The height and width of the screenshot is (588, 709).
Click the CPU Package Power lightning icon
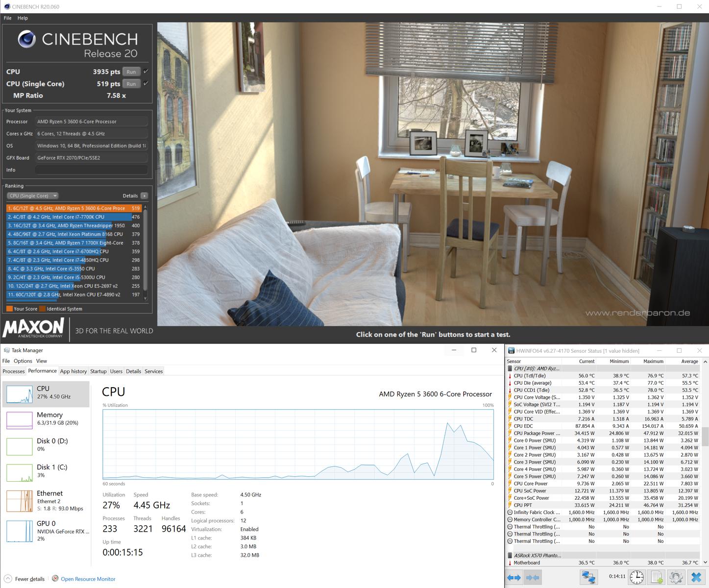(510, 433)
